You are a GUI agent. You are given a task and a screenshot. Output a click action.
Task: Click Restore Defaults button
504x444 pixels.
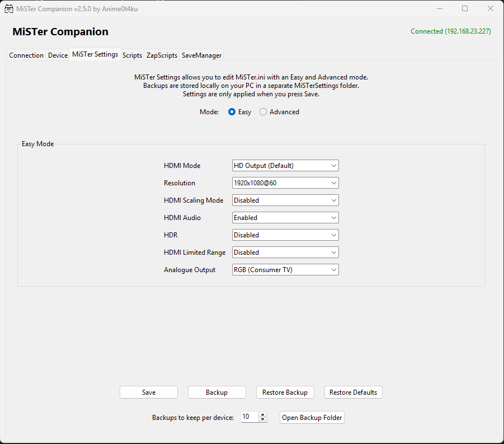(354, 392)
